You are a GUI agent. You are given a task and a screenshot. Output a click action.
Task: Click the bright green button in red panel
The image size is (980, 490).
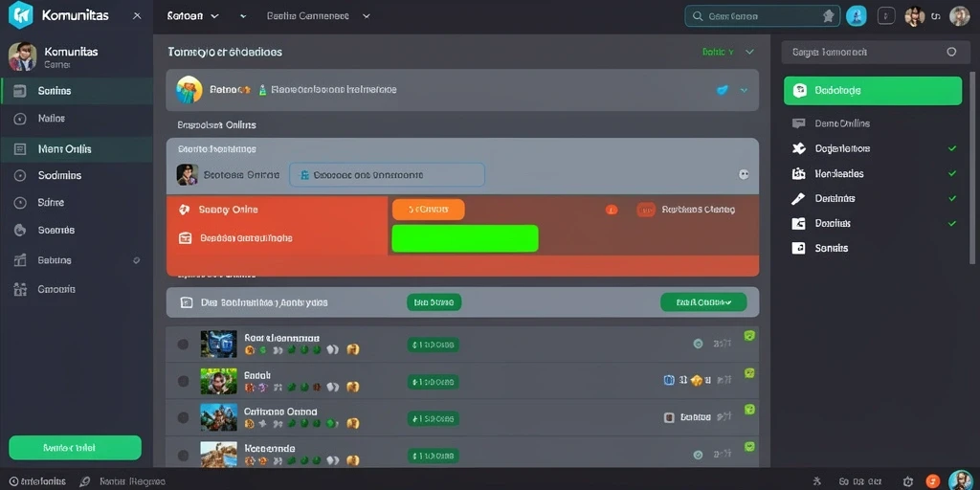point(465,238)
